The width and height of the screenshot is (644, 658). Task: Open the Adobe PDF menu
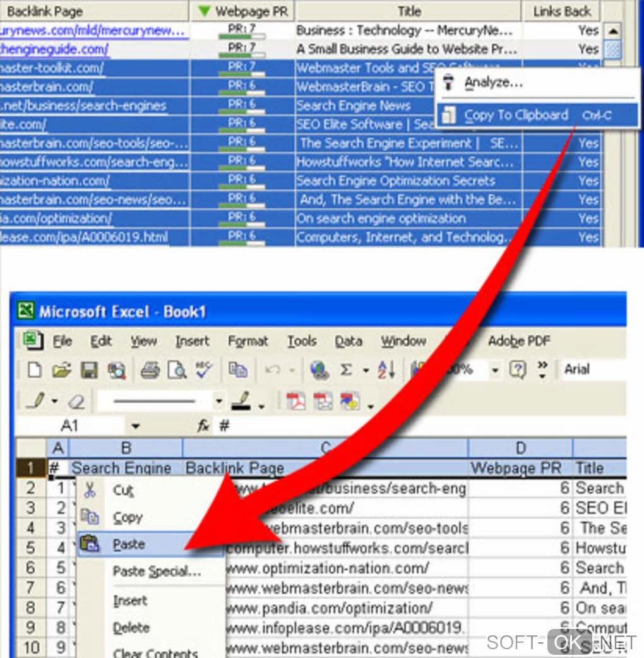(518, 341)
